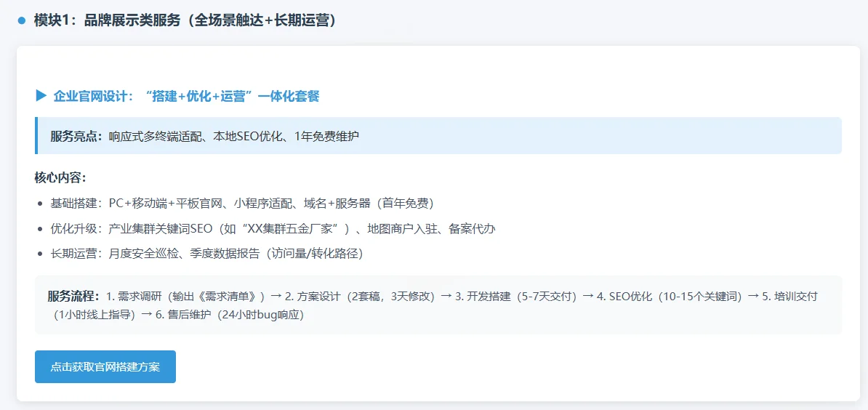The height and width of the screenshot is (410, 868).
Task: Select the 服务亮点 highlight line
Action: click(438, 135)
